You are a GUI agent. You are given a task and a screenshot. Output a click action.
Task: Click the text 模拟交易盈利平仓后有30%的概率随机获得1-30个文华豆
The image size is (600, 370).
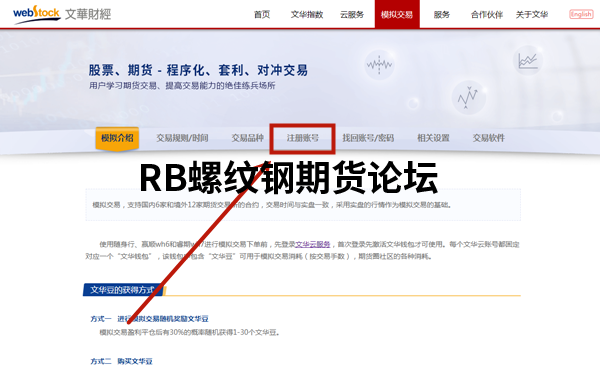(190, 333)
